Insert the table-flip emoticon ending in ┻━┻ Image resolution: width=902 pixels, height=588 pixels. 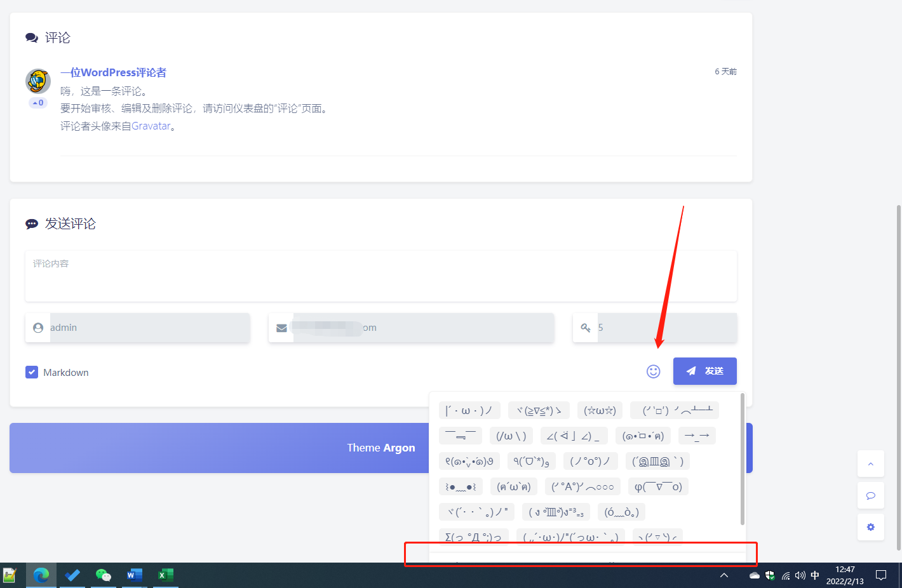tap(675, 410)
